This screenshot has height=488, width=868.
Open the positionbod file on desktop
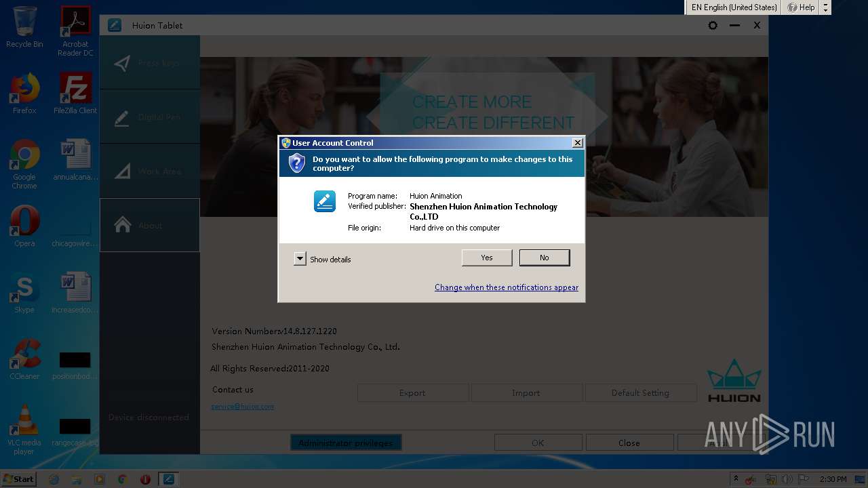[x=75, y=366]
